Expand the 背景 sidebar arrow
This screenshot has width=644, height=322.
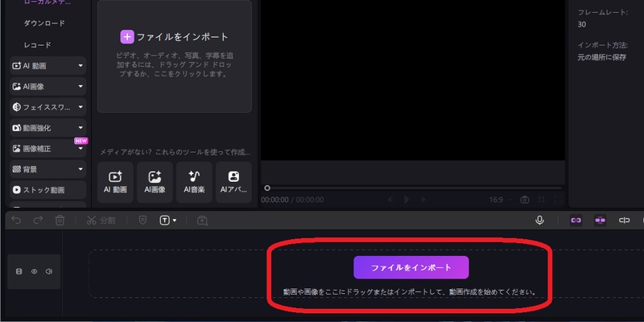tap(80, 169)
